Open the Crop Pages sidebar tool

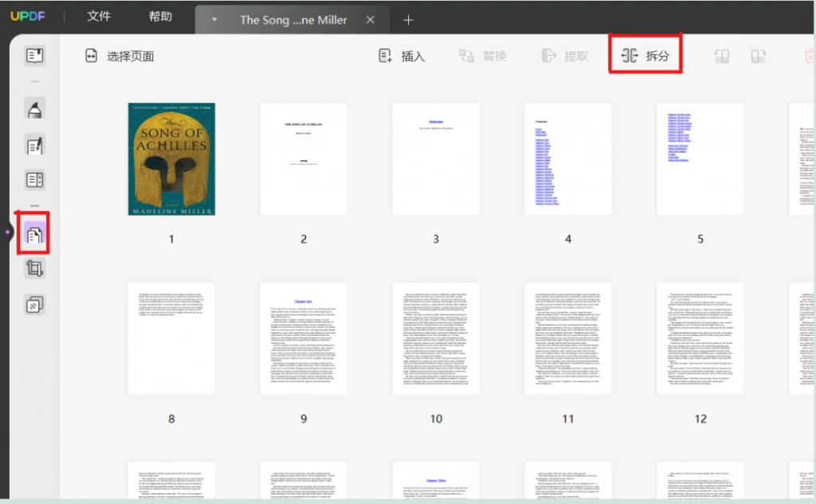point(34,268)
